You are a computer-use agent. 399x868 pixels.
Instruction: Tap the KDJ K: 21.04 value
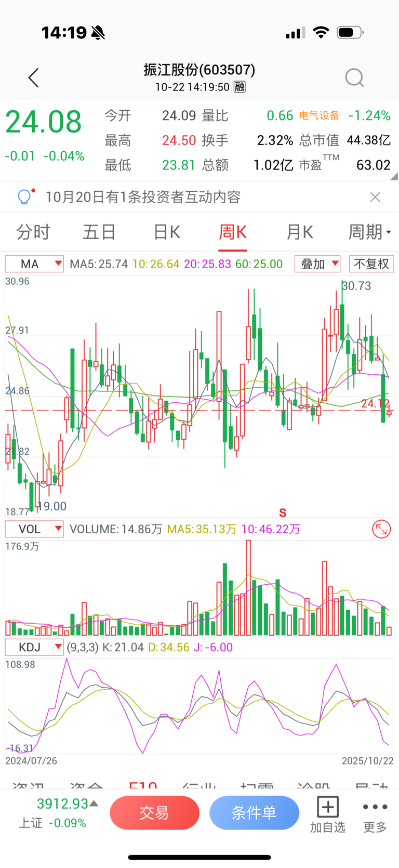(x=123, y=647)
